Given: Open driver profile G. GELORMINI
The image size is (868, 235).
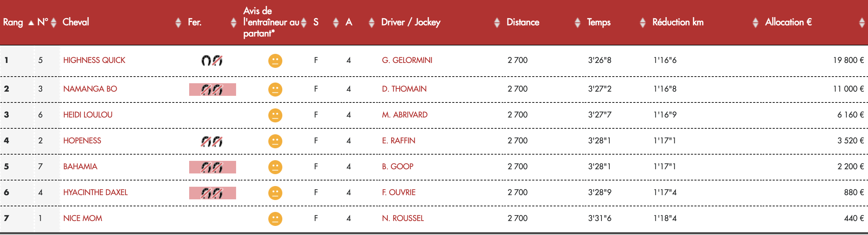Looking at the screenshot, I should click(407, 60).
